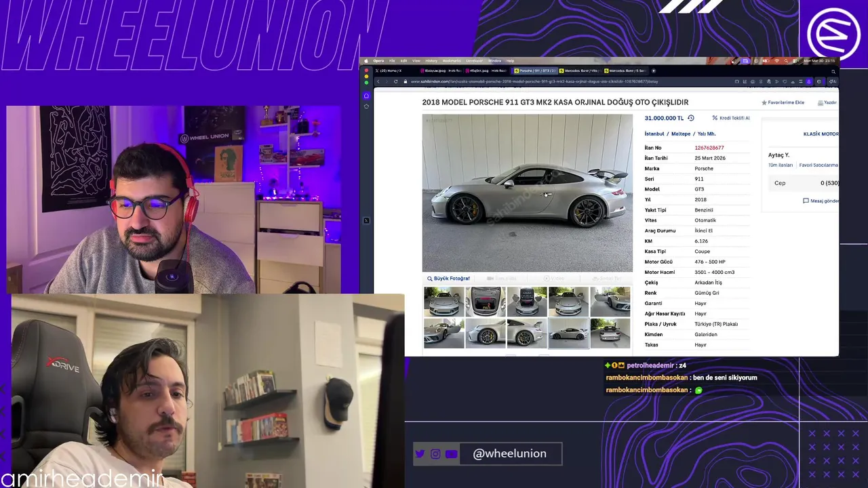Click the KLASİK MOTOR store name
868x488 pixels.
(821, 134)
